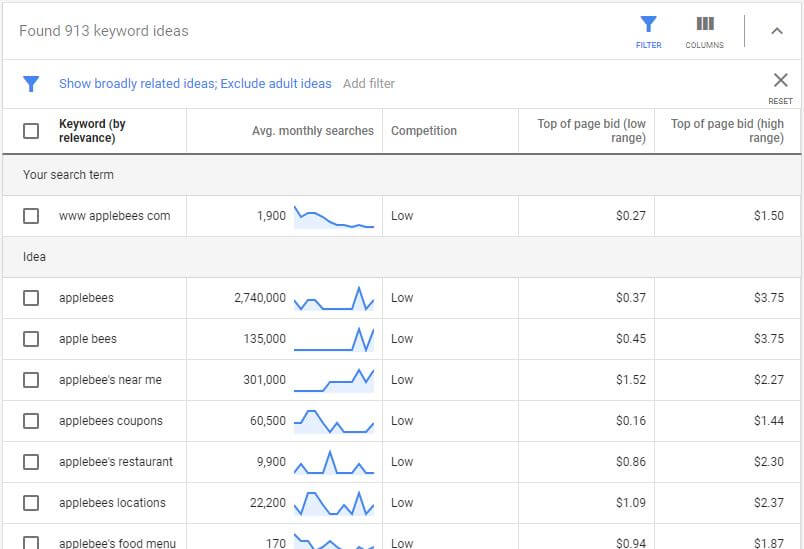Screen dimensions: 804x549
Task: Click the Reset filters X icon
Action: [780, 80]
